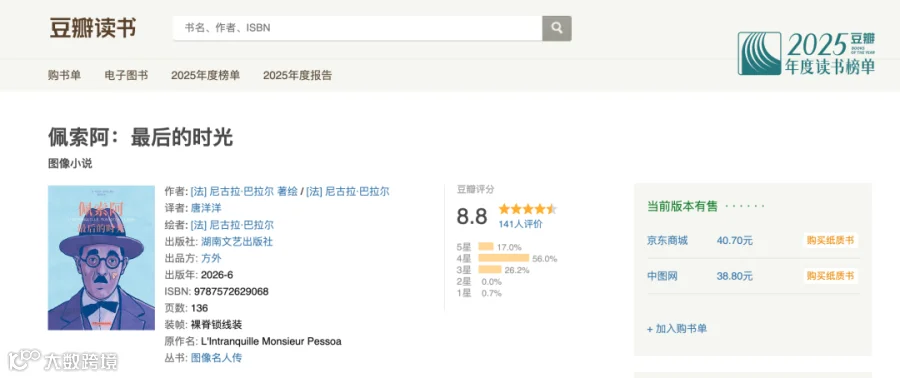Click the page count 136
Image resolution: width=900 pixels, height=378 pixels.
pos(200,308)
